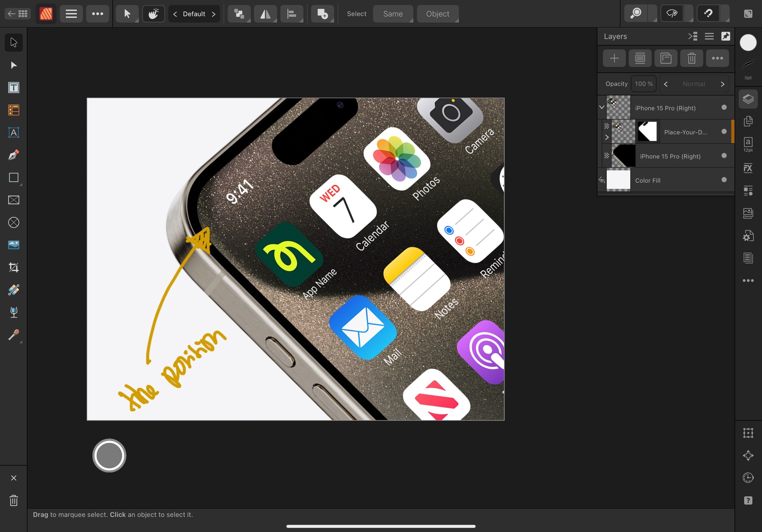Hide the Place-Your-D... layer
Image resolution: width=762 pixels, height=532 pixels.
click(724, 131)
